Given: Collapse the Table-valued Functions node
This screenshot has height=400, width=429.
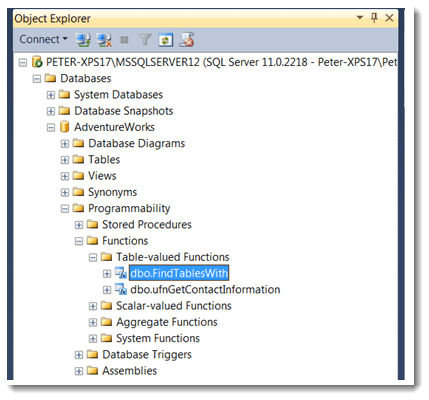Looking at the screenshot, I should 93,257.
